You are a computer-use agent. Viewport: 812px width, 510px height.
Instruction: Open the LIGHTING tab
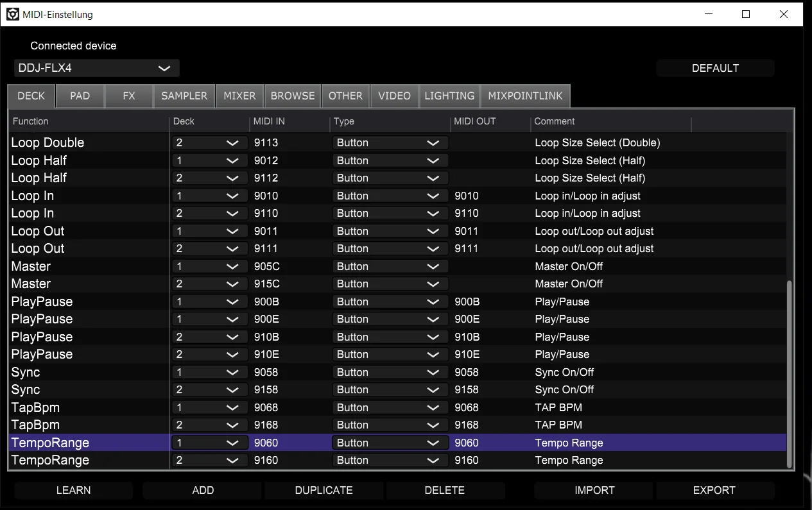click(449, 96)
